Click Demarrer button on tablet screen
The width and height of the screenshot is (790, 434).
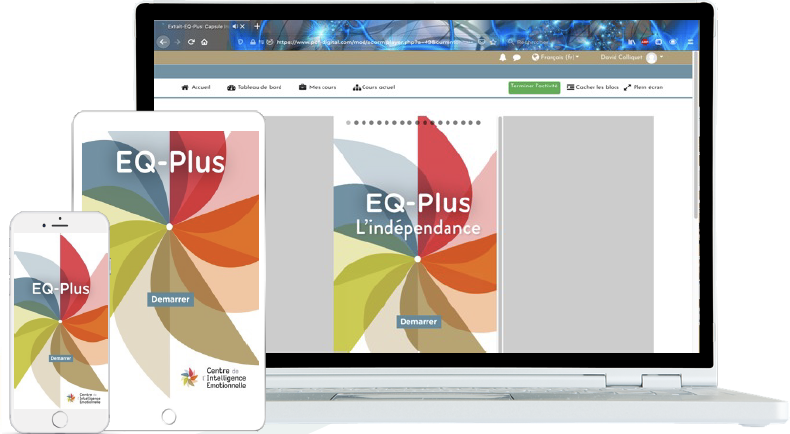(x=170, y=299)
